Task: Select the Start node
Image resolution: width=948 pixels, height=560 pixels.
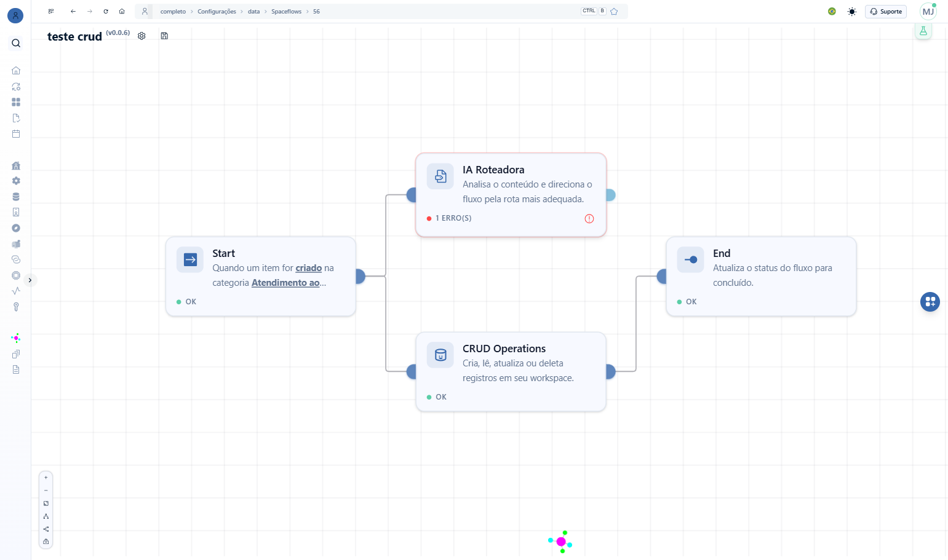Action: [x=261, y=277]
